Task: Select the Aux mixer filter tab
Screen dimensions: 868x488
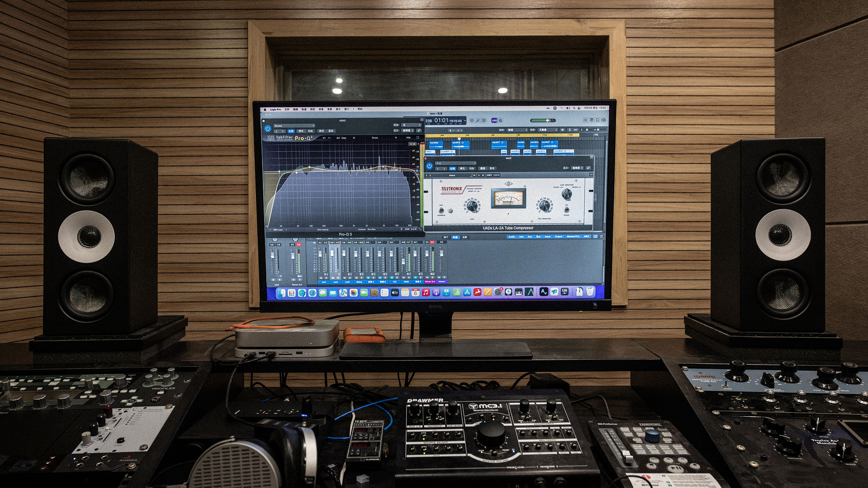Action: [x=530, y=236]
